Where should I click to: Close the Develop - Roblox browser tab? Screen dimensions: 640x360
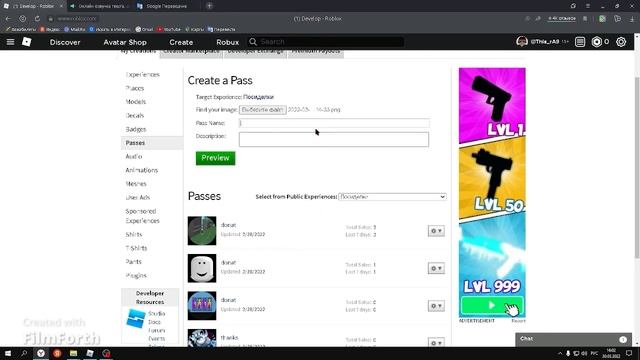coord(61,6)
